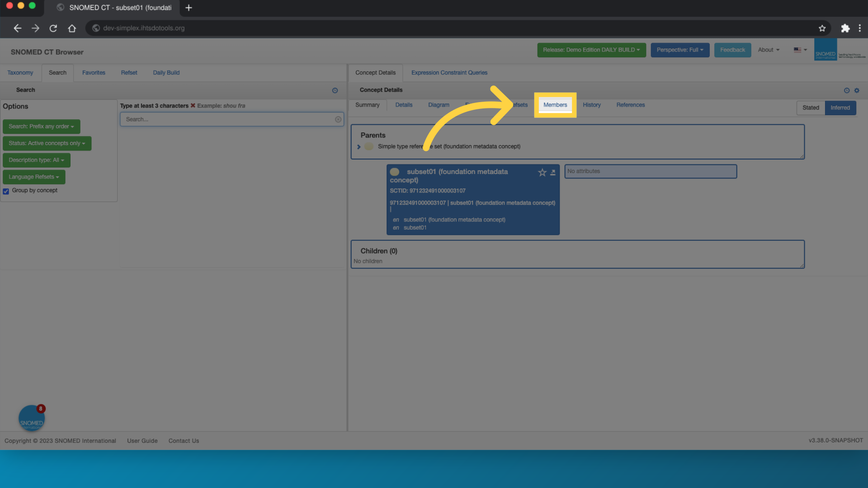Select the Summary tab
The height and width of the screenshot is (488, 868).
pyautogui.click(x=368, y=104)
